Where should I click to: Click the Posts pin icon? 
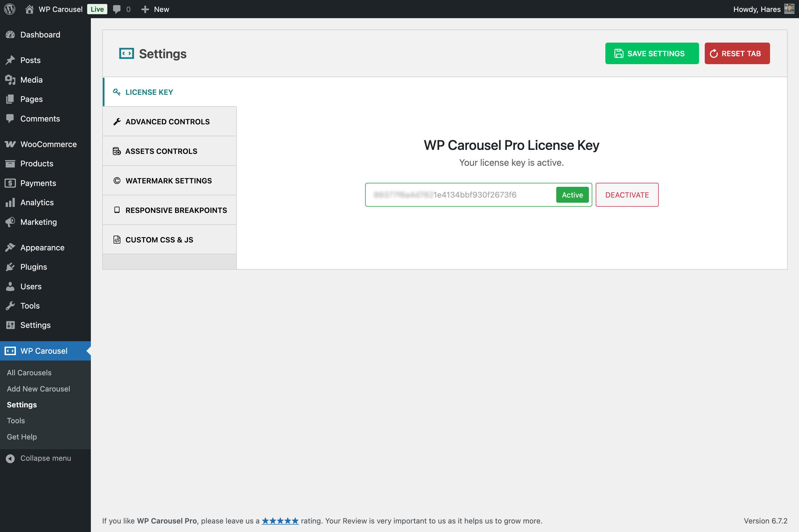point(10,60)
